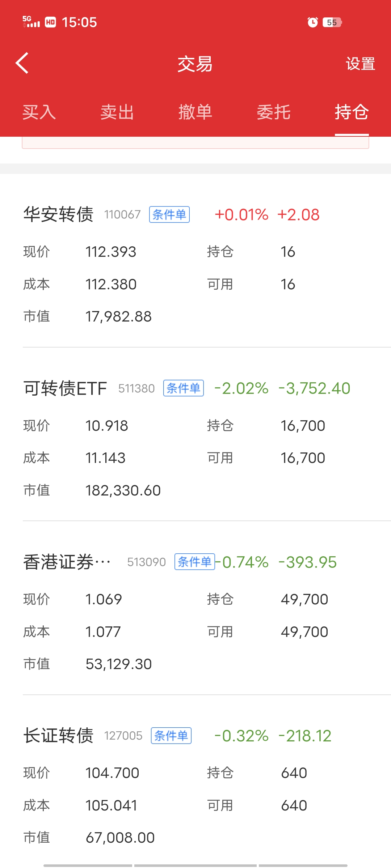Select the 可转债ETF holding title
Screen dimensions: 391x868
(x=65, y=388)
